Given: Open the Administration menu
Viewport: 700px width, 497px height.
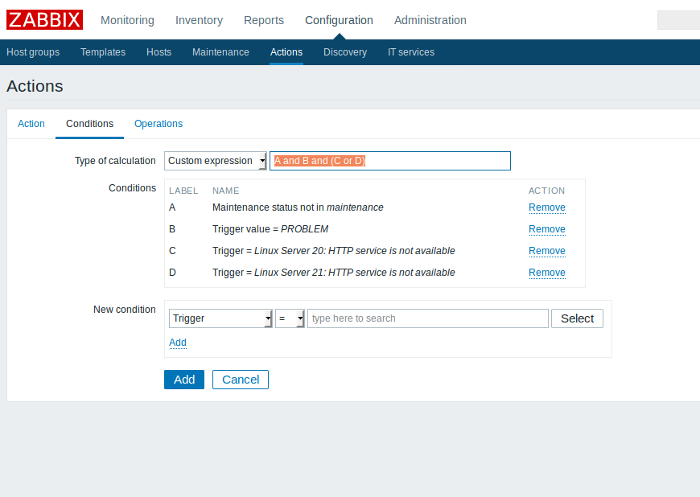Looking at the screenshot, I should [430, 20].
